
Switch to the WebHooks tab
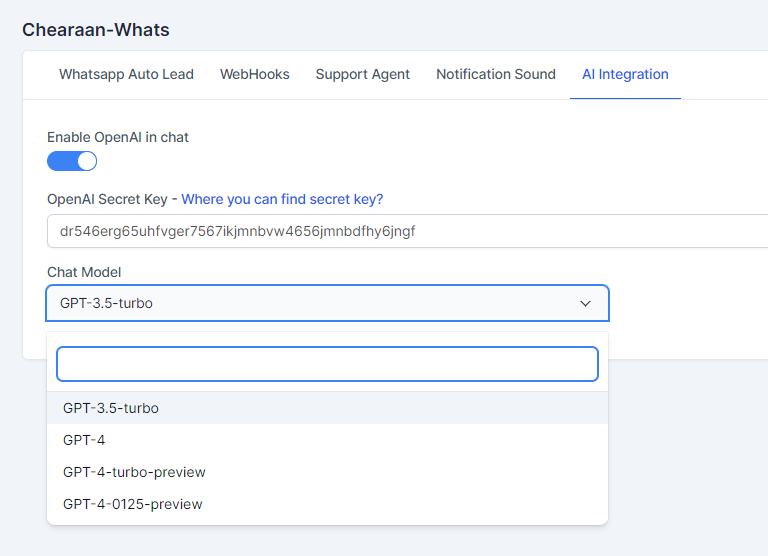tap(255, 74)
